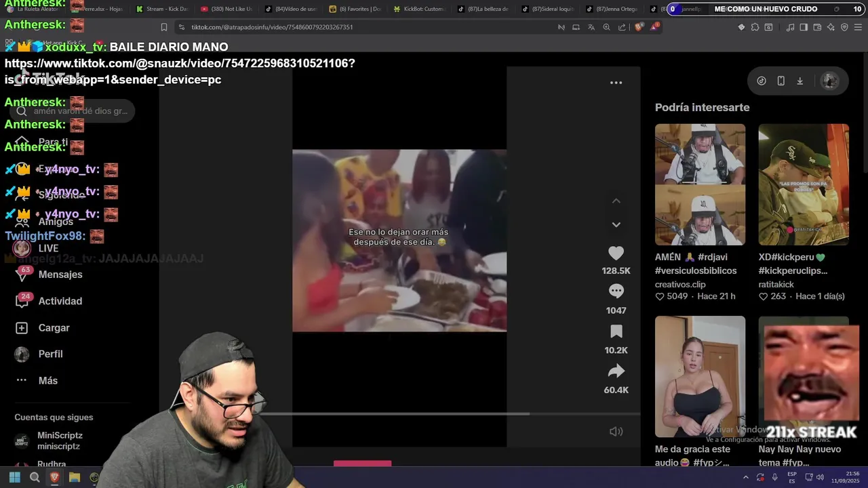Open Leo AI sparkle icon
Image resolution: width=868 pixels, height=488 pixels.
tap(831, 27)
